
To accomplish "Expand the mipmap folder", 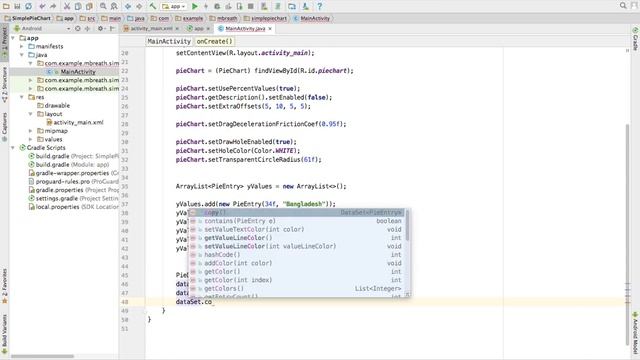I will pyautogui.click(x=31, y=131).
